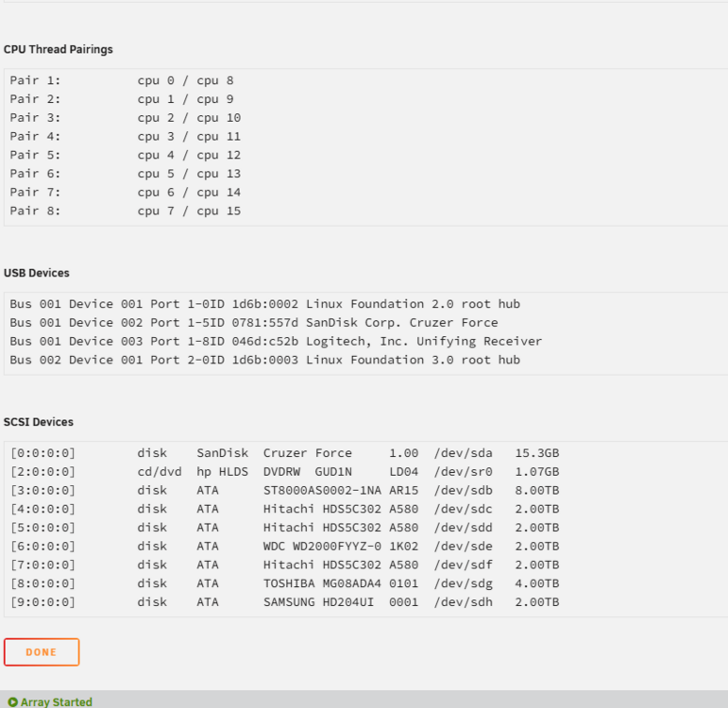Click the 'Pair 8:' label

tap(35, 211)
